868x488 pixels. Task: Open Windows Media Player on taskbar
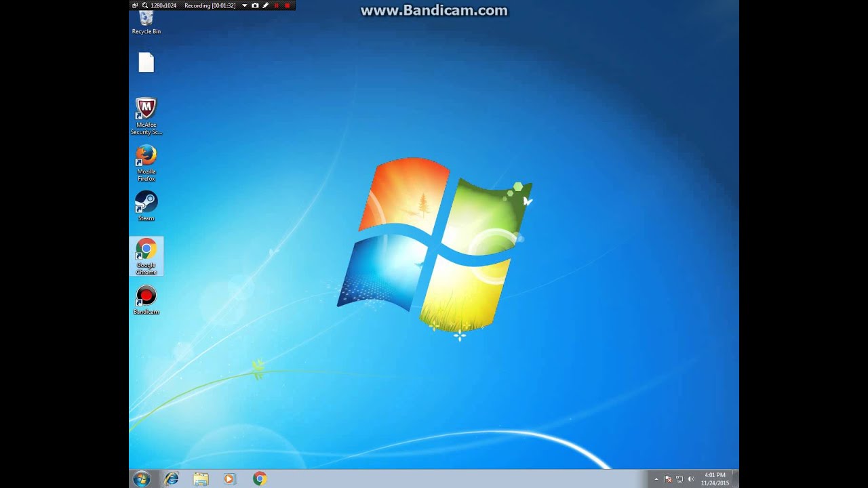[x=229, y=479]
